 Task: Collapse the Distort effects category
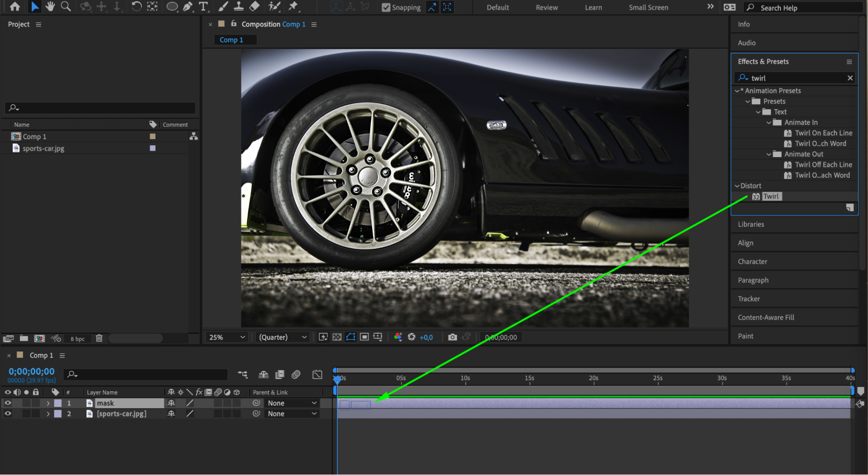pyautogui.click(x=737, y=186)
